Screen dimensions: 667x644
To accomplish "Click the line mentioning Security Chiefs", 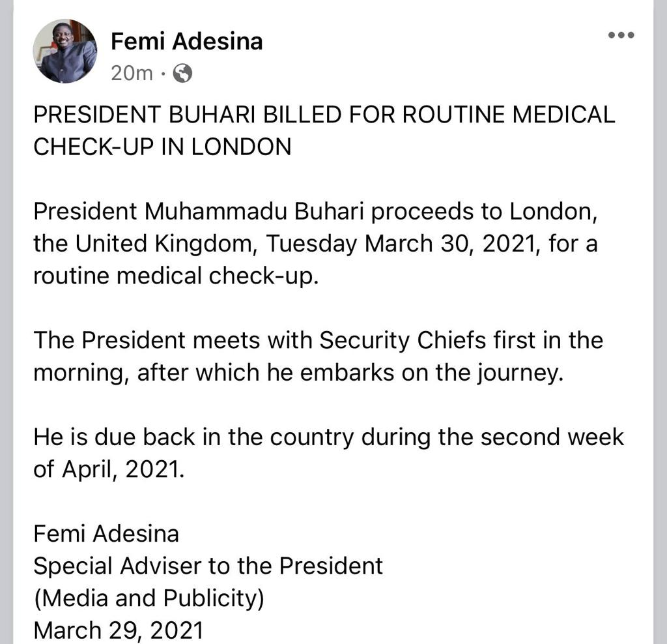I will coord(318,340).
